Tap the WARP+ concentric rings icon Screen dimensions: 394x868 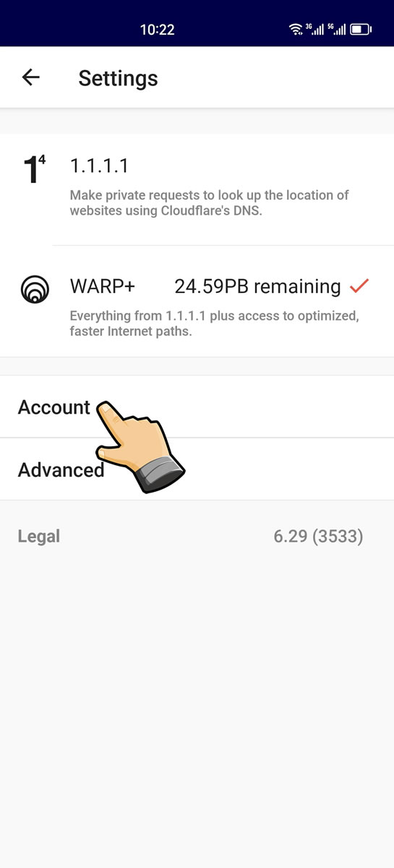[34, 289]
